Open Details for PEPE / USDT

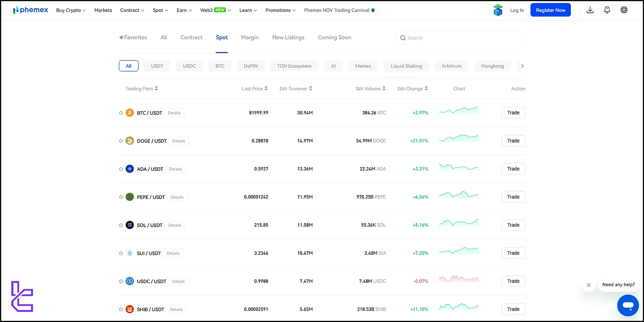pyautogui.click(x=177, y=197)
